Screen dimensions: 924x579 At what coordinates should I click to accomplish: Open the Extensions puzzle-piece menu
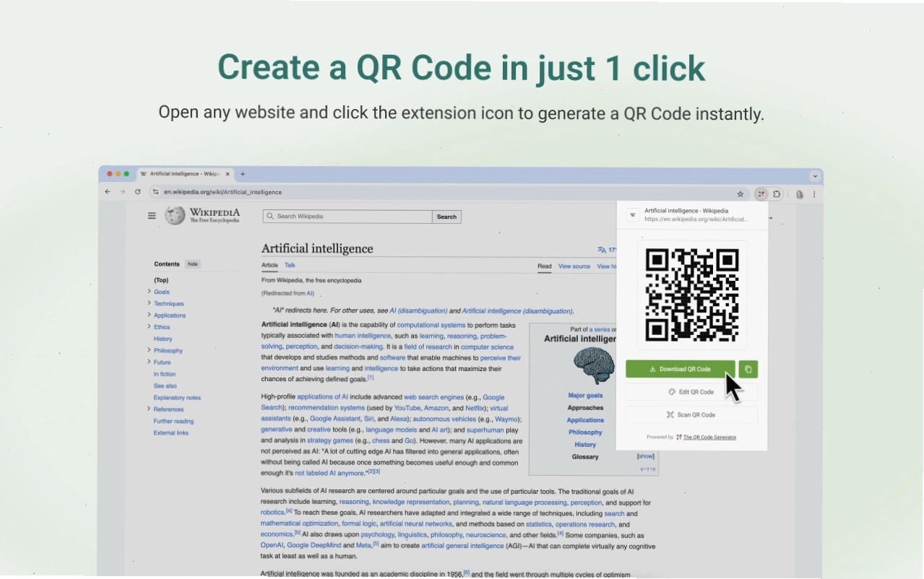click(x=777, y=194)
